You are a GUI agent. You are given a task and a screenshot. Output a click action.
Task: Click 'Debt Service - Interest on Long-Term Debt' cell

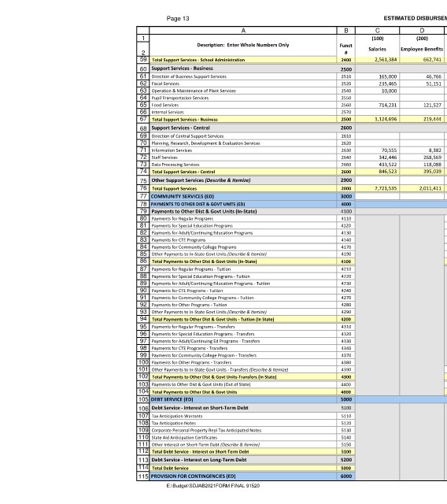[x=243, y=460]
